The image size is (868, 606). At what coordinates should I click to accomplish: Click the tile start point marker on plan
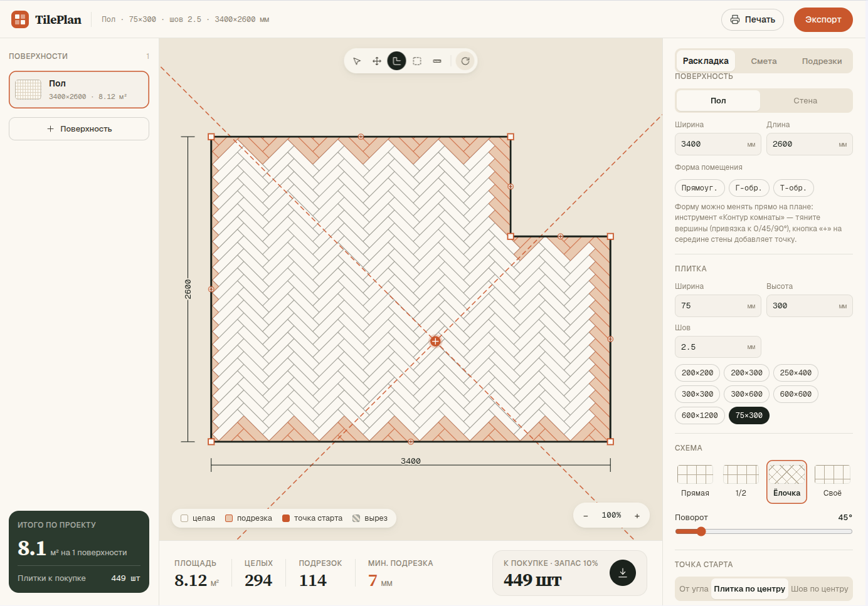point(435,341)
